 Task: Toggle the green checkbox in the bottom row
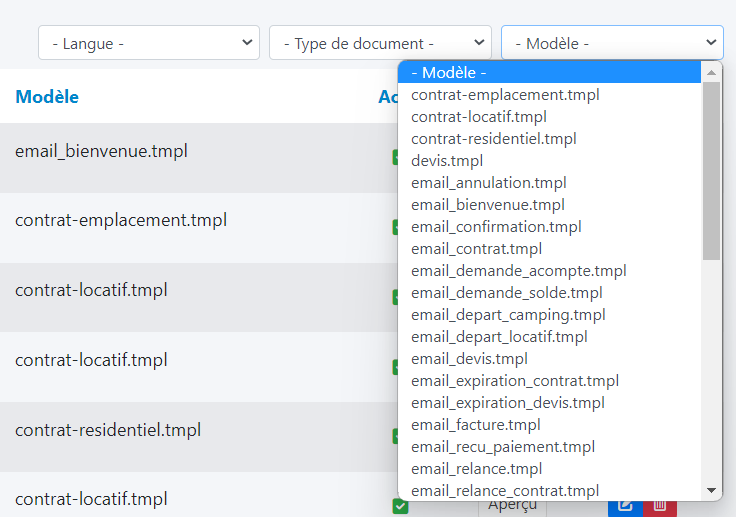400,506
